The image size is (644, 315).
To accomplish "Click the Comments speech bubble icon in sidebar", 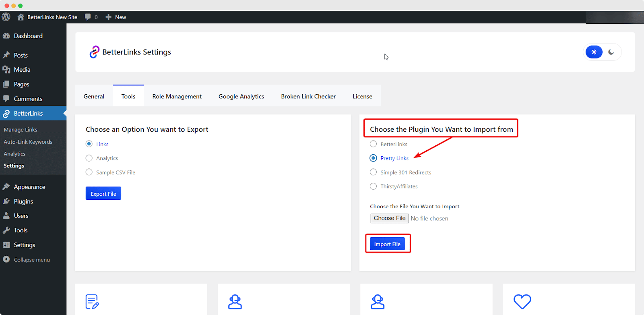I will point(6,99).
